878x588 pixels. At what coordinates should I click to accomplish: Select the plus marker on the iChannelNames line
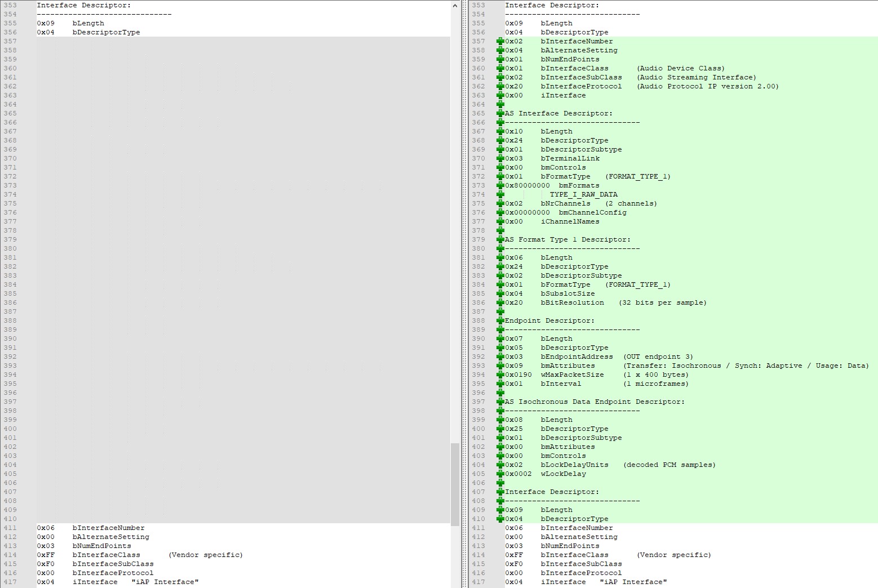pos(500,221)
